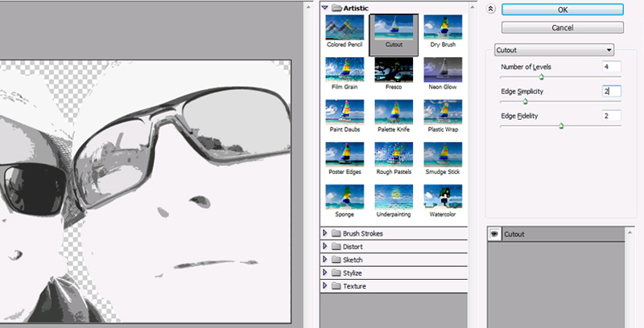Click the Brush Strokes folder icon
Screen dimensions: 644x328
point(336,233)
